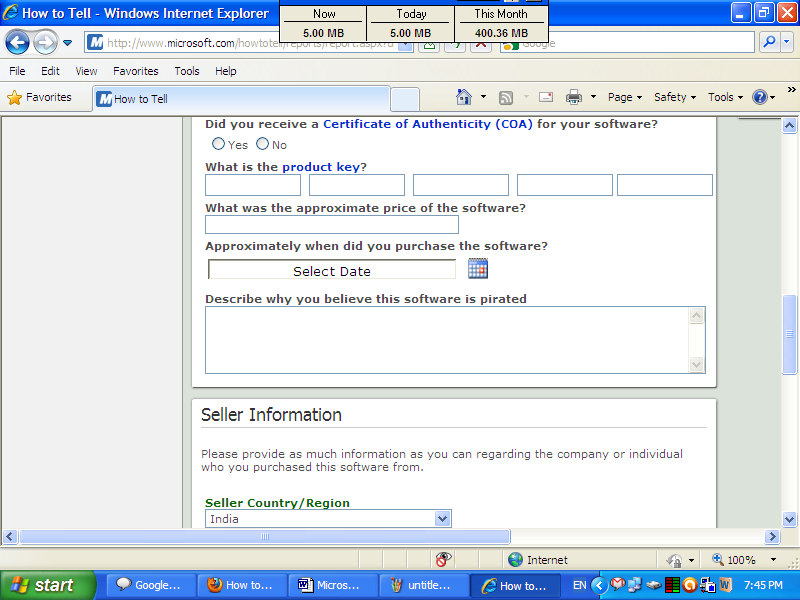Click the Home page icon

click(x=464, y=96)
